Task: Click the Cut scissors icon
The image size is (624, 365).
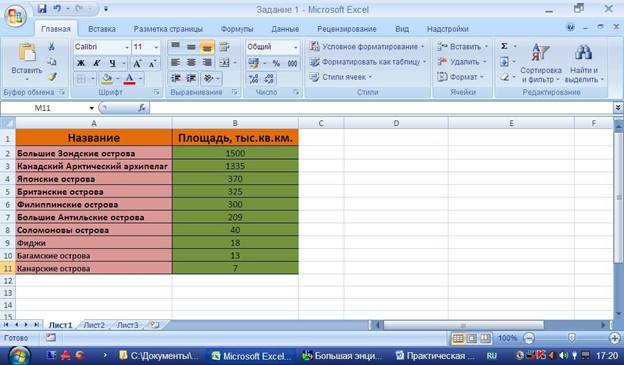Action: tap(52, 47)
